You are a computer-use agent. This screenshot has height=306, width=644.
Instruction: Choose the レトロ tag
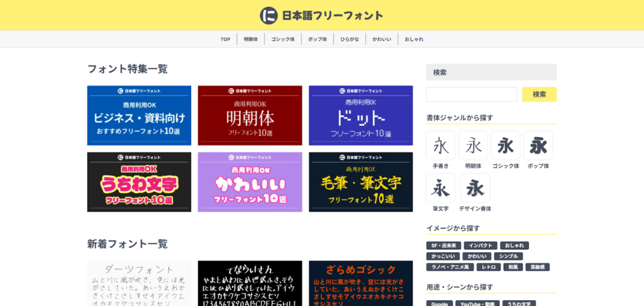click(x=489, y=267)
